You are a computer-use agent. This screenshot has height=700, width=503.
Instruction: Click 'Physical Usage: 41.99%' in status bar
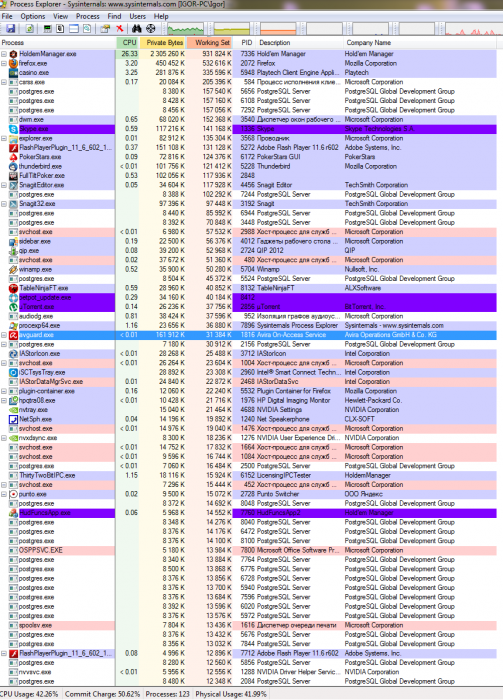(x=231, y=694)
